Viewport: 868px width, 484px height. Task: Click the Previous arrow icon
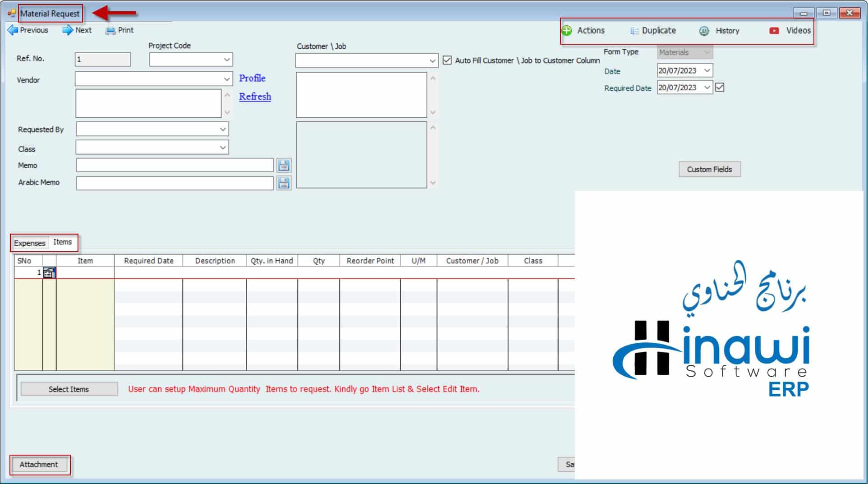(x=13, y=30)
